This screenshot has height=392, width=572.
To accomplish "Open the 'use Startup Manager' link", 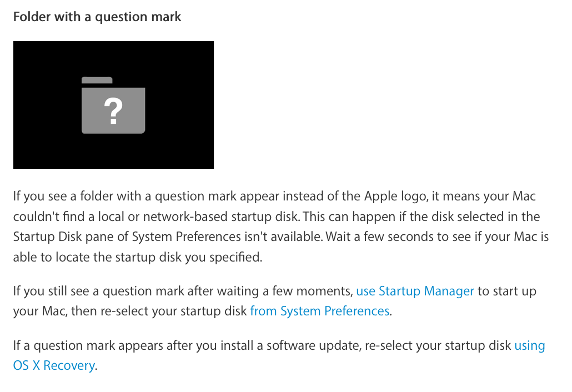I will (x=415, y=291).
